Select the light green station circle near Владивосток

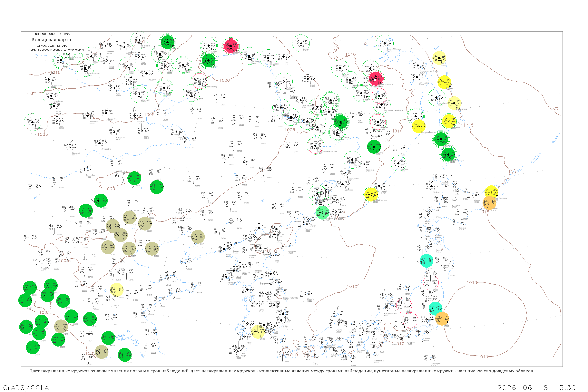pyautogui.click(x=323, y=212)
